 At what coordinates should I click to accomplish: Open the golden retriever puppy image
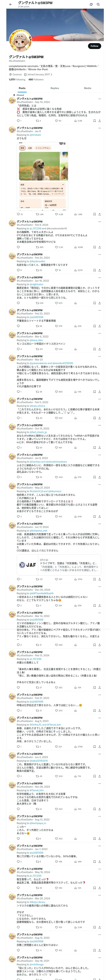coord(40,166)
